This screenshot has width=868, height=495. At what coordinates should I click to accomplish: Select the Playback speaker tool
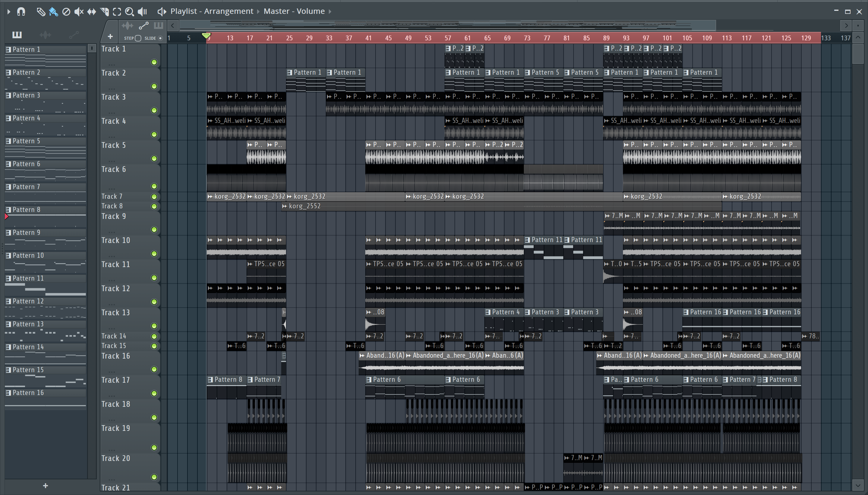click(142, 12)
